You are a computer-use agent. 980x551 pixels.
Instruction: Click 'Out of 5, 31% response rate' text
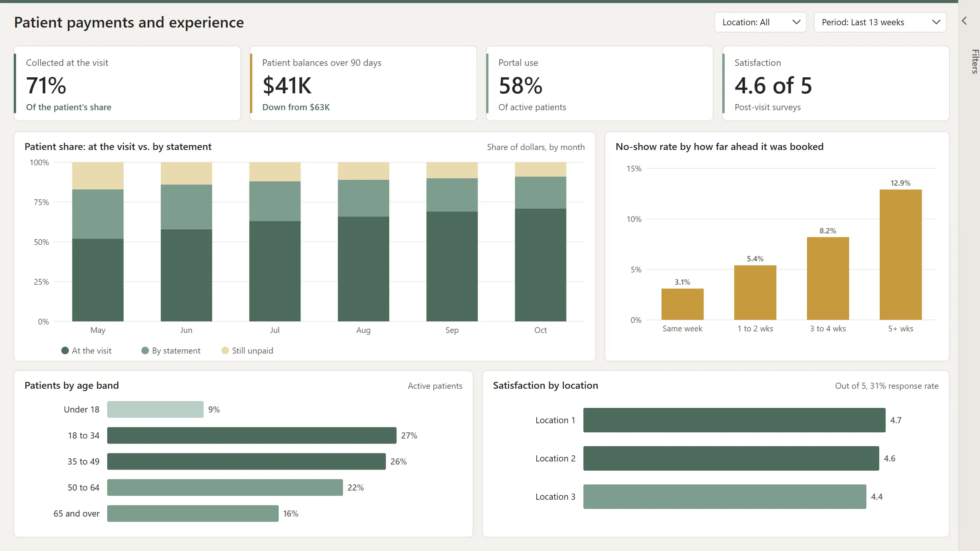click(x=887, y=386)
